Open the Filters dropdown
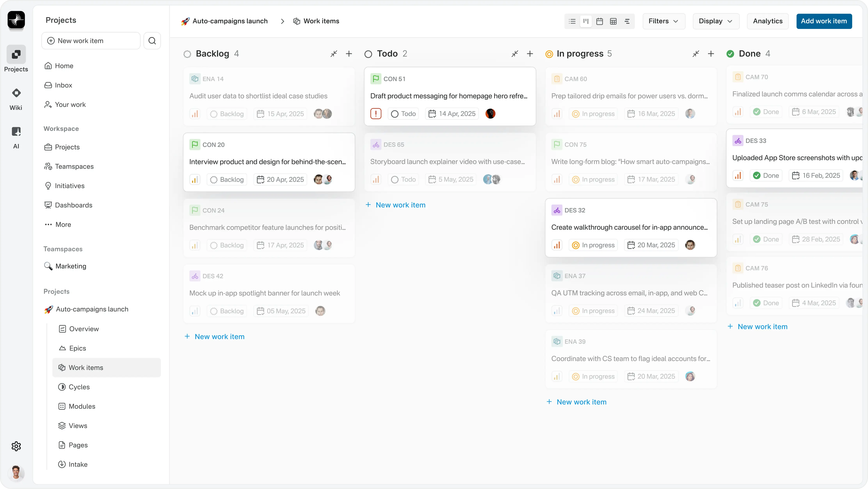 click(x=663, y=21)
